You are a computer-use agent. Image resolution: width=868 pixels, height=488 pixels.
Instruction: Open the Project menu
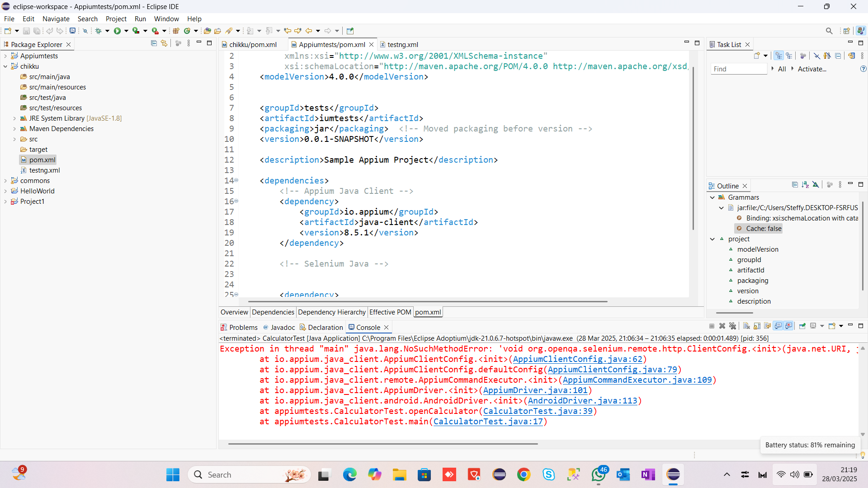point(116,19)
